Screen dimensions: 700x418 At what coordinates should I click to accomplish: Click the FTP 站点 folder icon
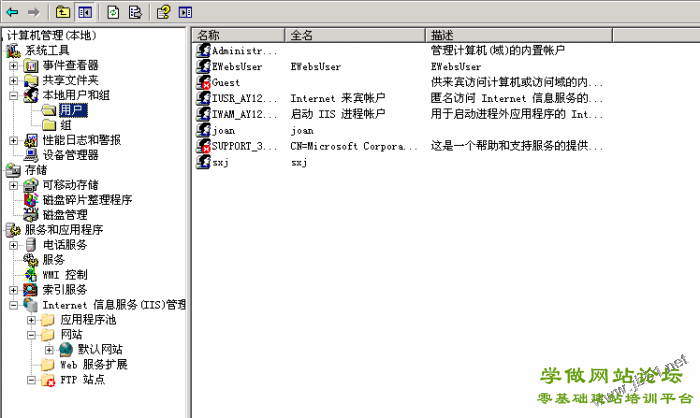pos(48,380)
